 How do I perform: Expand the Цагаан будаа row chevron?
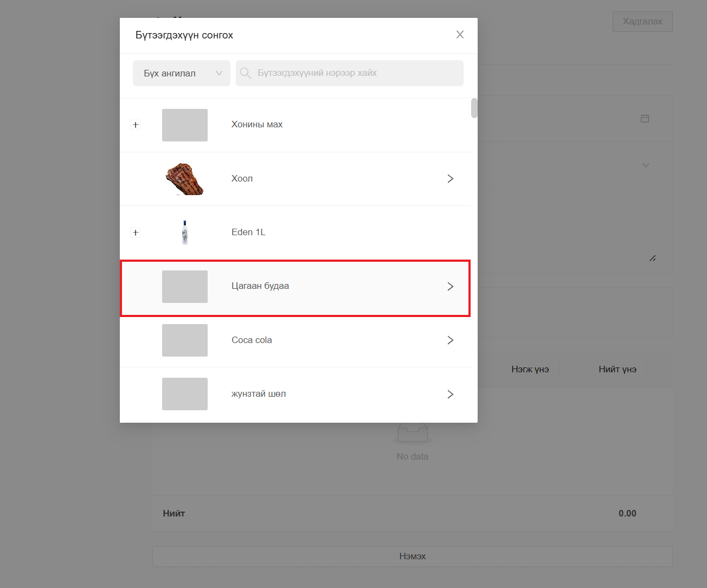click(450, 287)
